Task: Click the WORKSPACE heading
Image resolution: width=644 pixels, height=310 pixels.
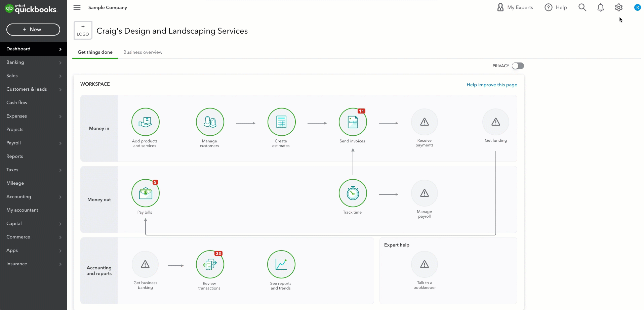Action: coord(95,84)
